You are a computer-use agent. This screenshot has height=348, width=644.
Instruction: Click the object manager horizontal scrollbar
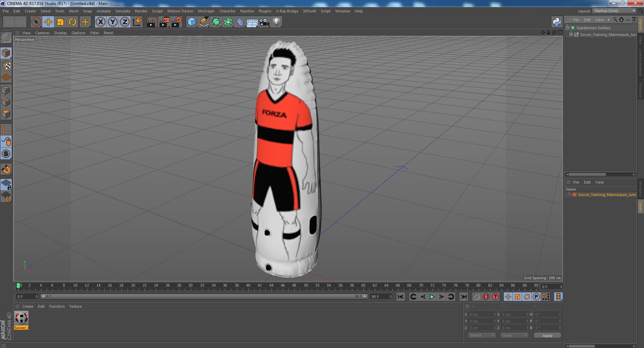(587, 175)
